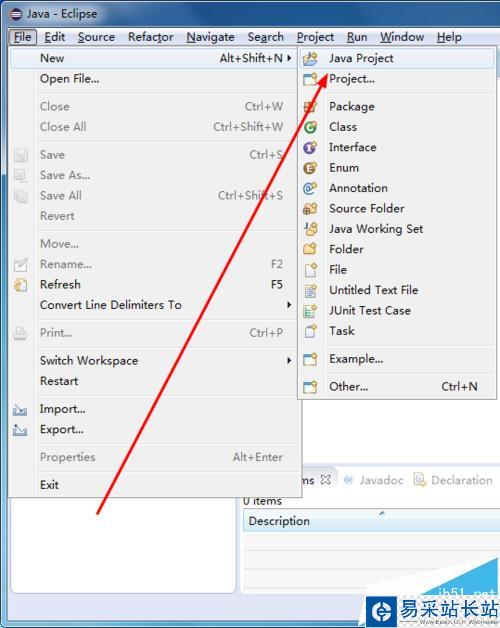Select Java Project in New submenu

pyautogui.click(x=397, y=58)
